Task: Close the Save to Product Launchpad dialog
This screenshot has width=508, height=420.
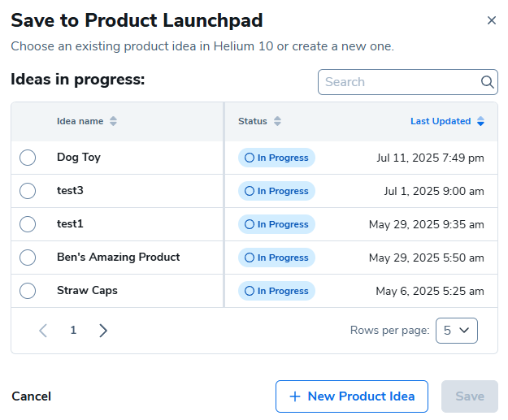Action: (491, 20)
